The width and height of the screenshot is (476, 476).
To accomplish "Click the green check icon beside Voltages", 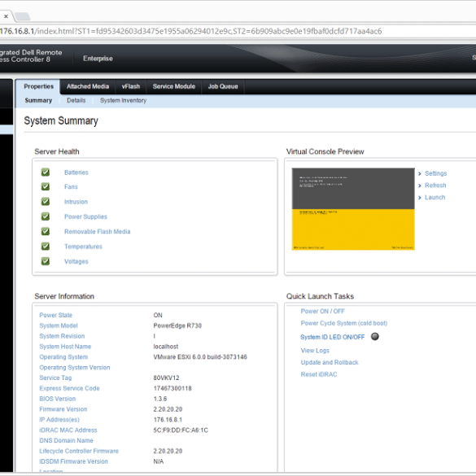I will click(x=46, y=261).
